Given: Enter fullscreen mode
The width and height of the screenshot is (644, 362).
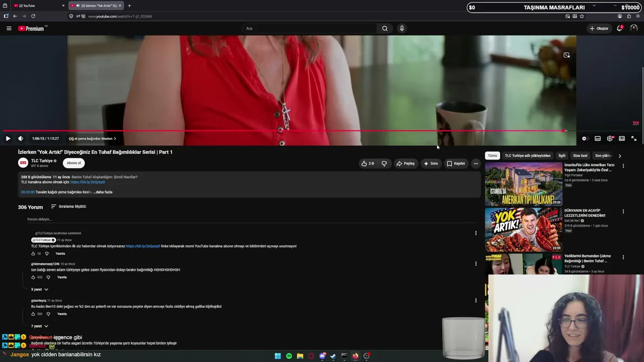Looking at the screenshot, I should click(634, 139).
